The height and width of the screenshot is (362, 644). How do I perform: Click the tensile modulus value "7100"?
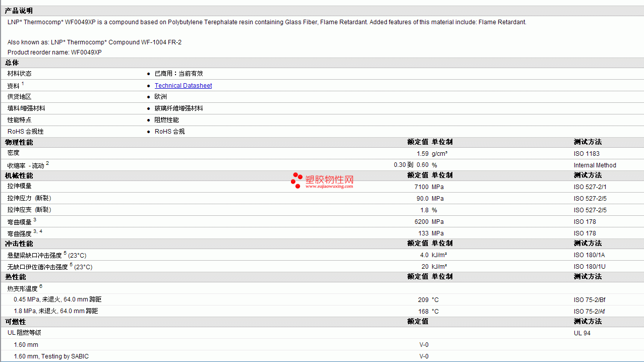point(422,187)
